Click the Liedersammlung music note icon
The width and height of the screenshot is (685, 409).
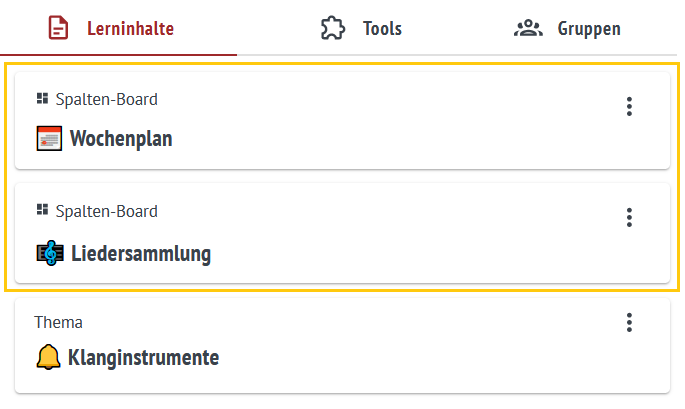[x=48, y=253]
